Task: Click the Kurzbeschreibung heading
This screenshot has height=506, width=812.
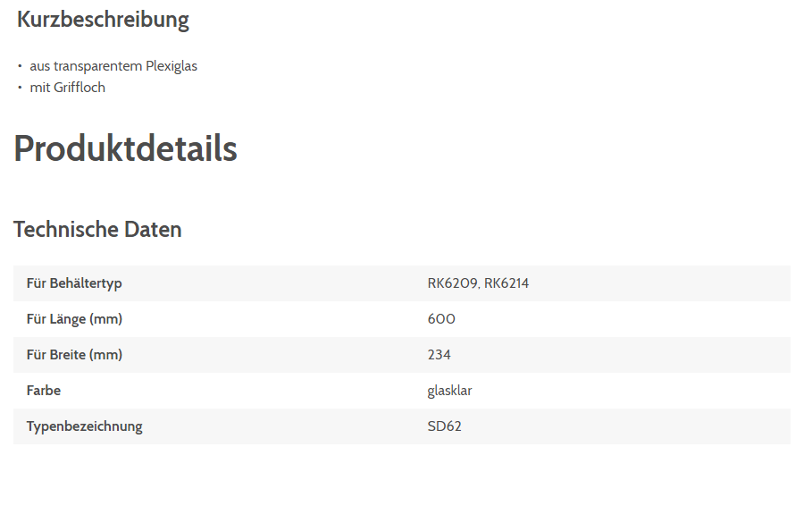Action: [x=103, y=20]
